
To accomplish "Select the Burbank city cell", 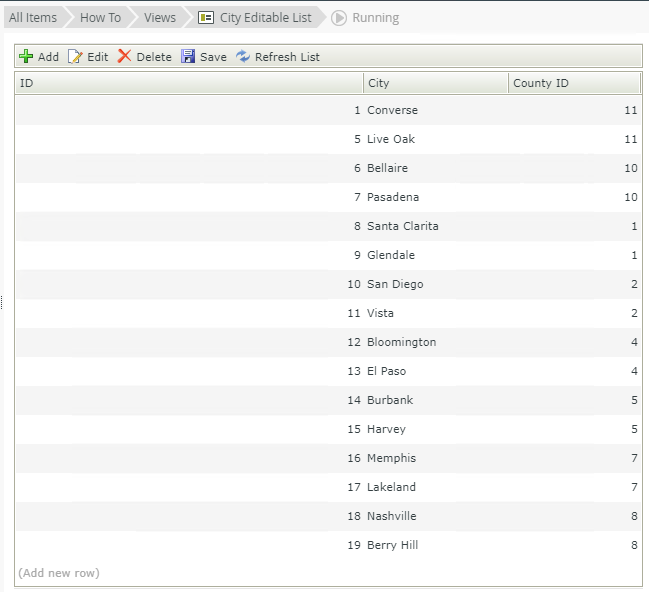I will coord(390,400).
